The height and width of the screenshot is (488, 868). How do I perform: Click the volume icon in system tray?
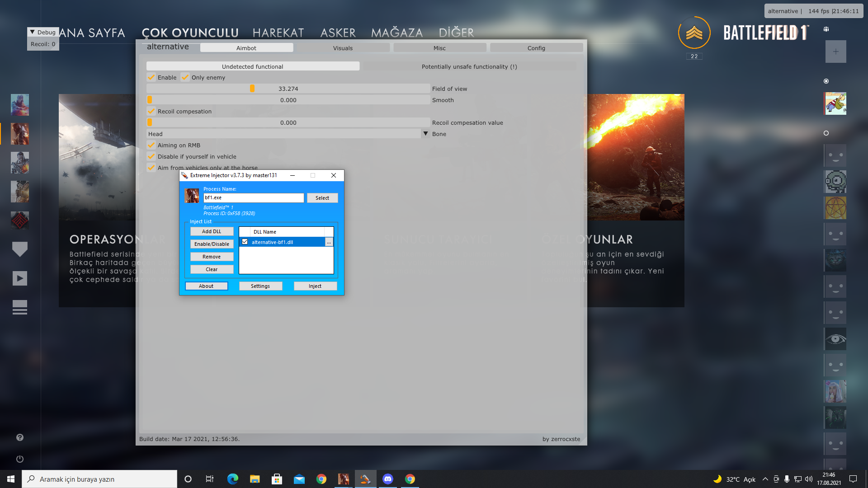pyautogui.click(x=809, y=479)
